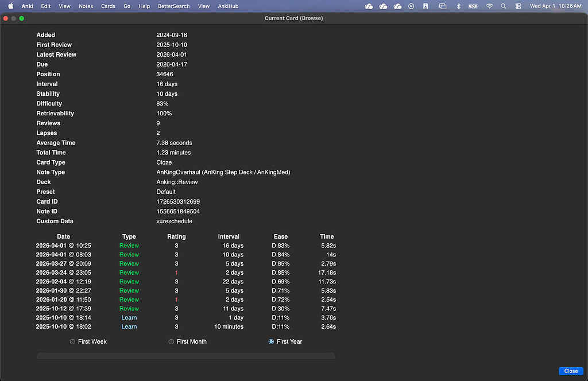Open the Notes menu
The height and width of the screenshot is (381, 588).
(x=86, y=6)
